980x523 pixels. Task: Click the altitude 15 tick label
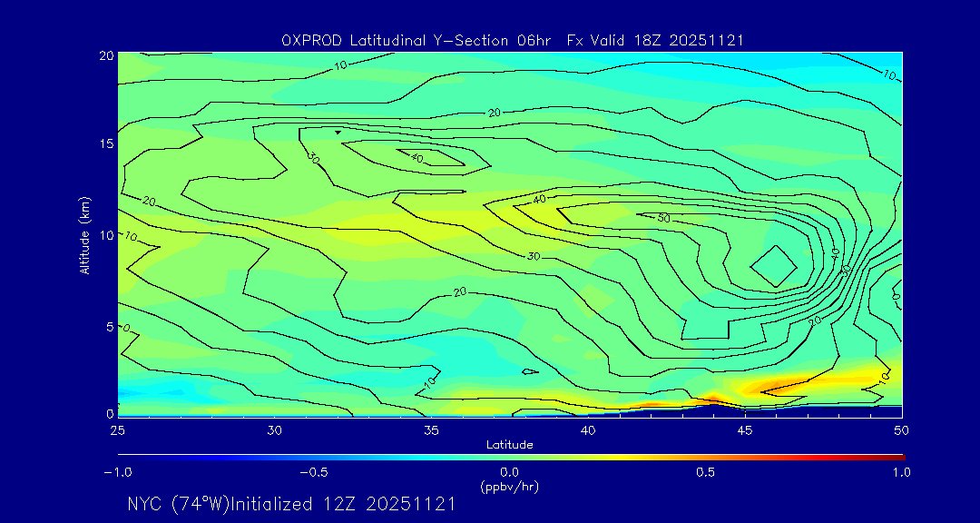[104, 144]
